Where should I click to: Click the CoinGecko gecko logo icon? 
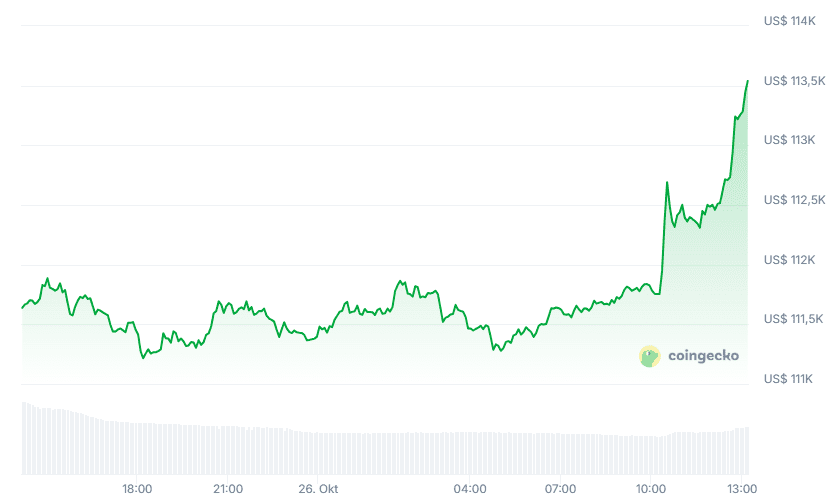(x=650, y=355)
